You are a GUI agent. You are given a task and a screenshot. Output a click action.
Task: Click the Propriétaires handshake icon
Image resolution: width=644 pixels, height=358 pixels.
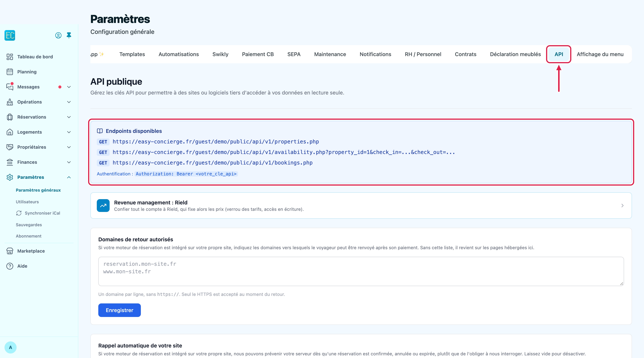point(10,147)
